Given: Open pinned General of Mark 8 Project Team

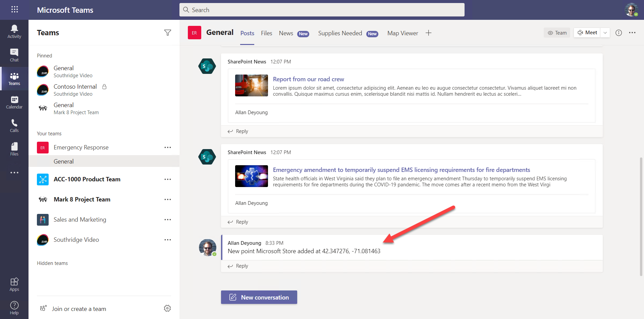Looking at the screenshot, I should coord(104,108).
